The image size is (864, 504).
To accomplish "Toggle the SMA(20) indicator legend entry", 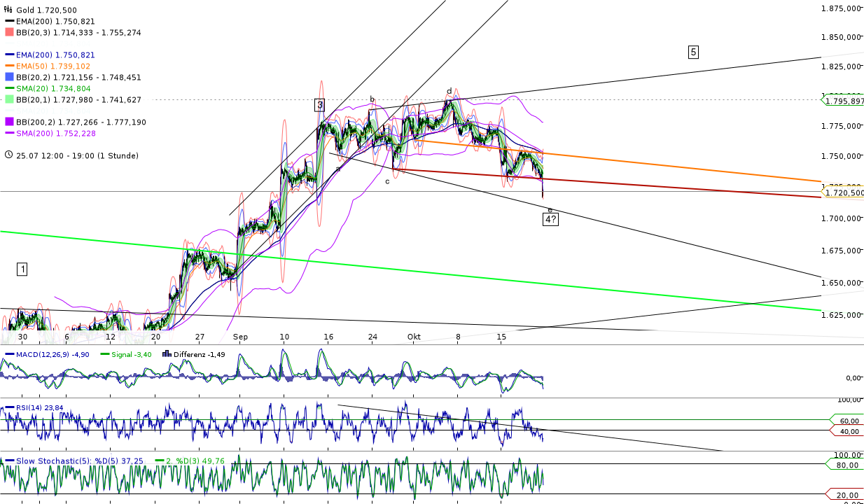I will 8,88.
